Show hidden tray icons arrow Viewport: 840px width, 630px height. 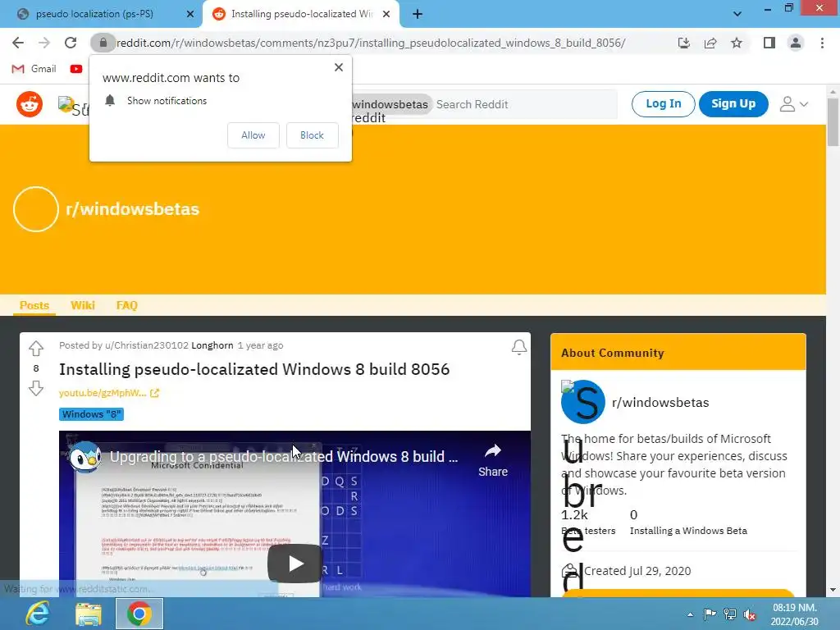[690, 614]
